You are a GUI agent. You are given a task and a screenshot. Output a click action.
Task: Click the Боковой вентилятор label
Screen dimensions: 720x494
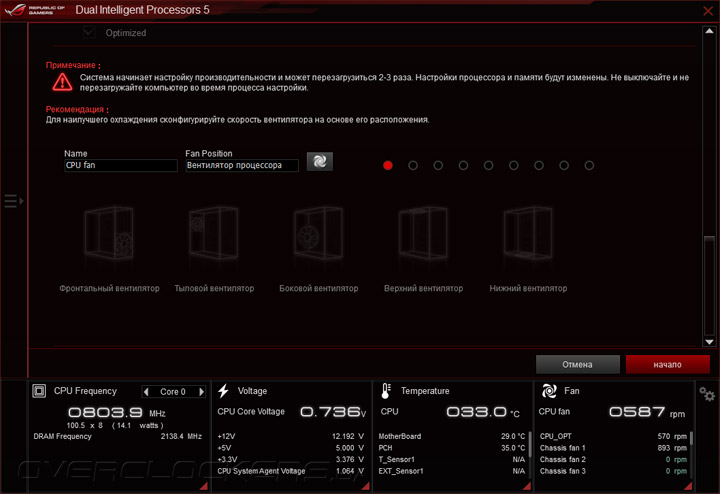pyautogui.click(x=319, y=288)
